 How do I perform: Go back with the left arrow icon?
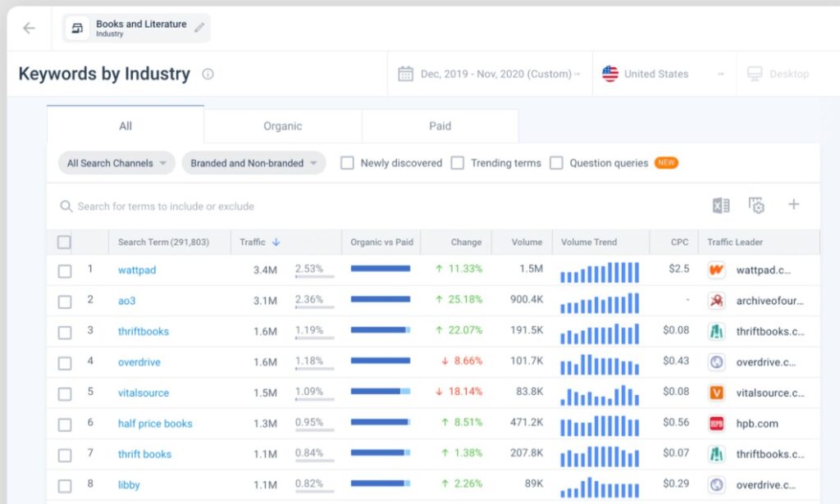click(29, 28)
